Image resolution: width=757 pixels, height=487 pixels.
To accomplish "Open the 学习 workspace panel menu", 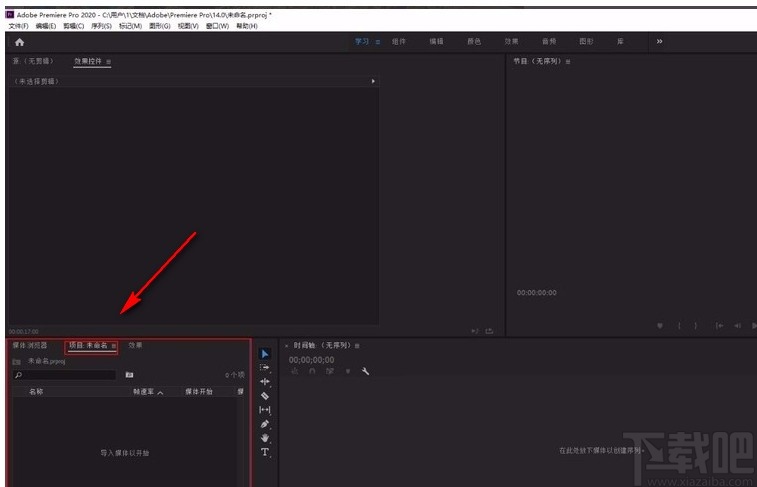I will point(378,42).
